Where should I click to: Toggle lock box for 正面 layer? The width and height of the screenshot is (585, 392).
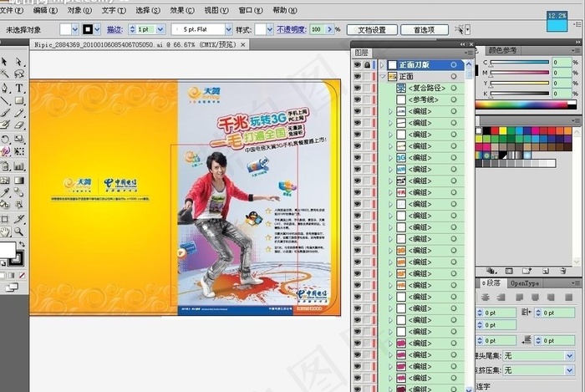pos(368,76)
